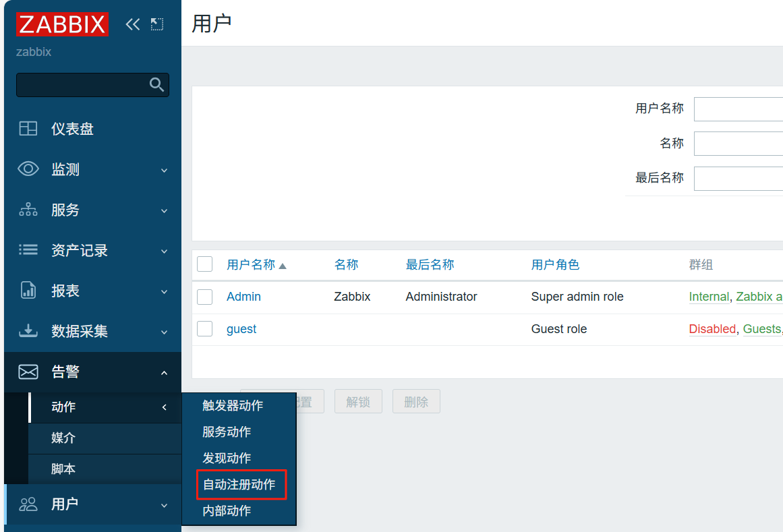This screenshot has height=532, width=783.
Task: Click the 解锁 button
Action: [x=358, y=401]
